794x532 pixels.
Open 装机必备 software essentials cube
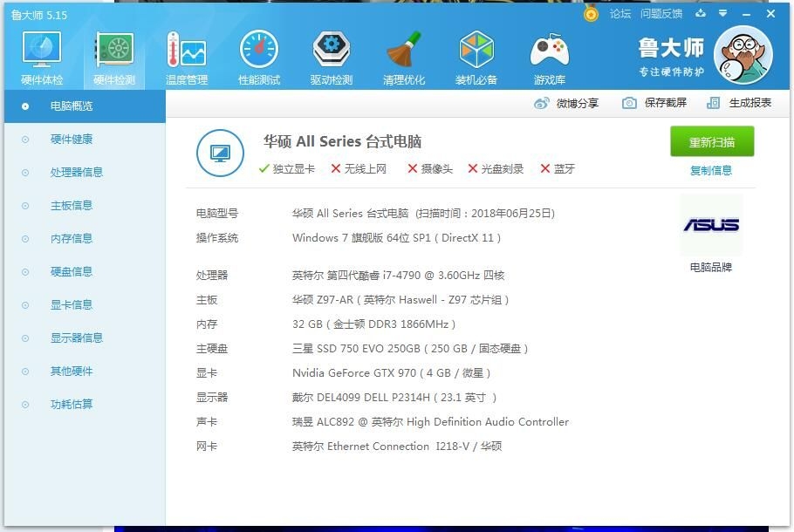tap(476, 58)
